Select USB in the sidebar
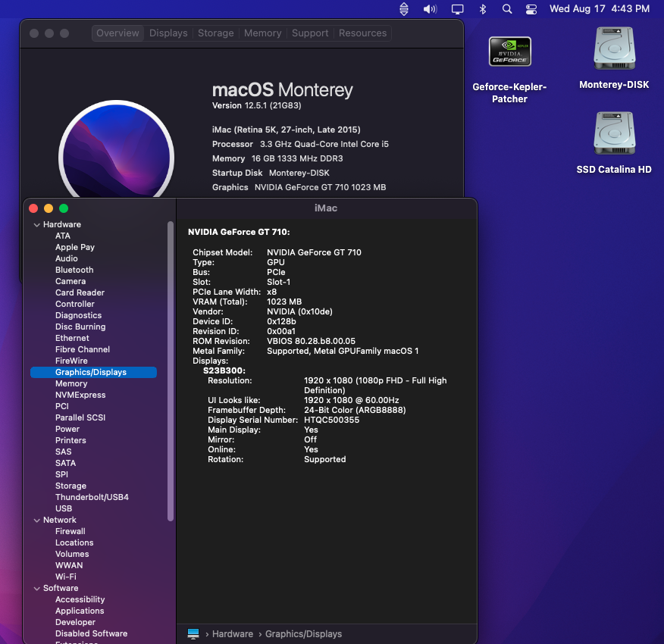The height and width of the screenshot is (644, 664). 64,509
